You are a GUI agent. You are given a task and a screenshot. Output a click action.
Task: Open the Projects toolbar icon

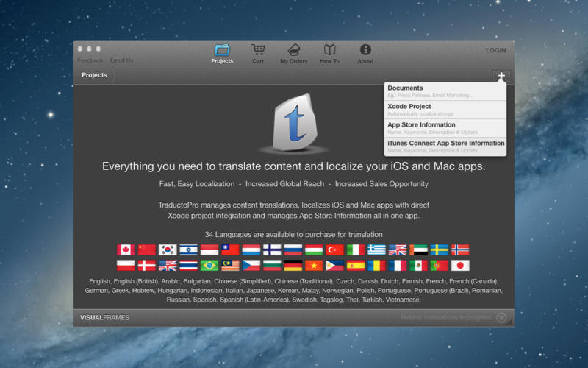[222, 50]
